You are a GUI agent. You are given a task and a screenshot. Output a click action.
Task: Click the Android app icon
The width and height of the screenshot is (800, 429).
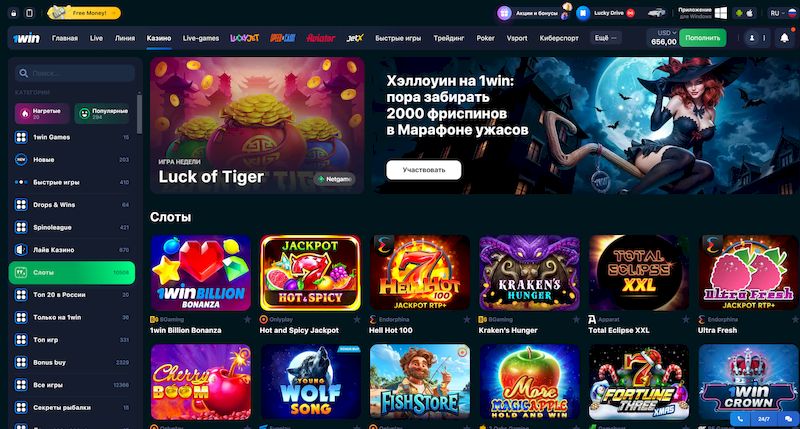pyautogui.click(x=739, y=13)
